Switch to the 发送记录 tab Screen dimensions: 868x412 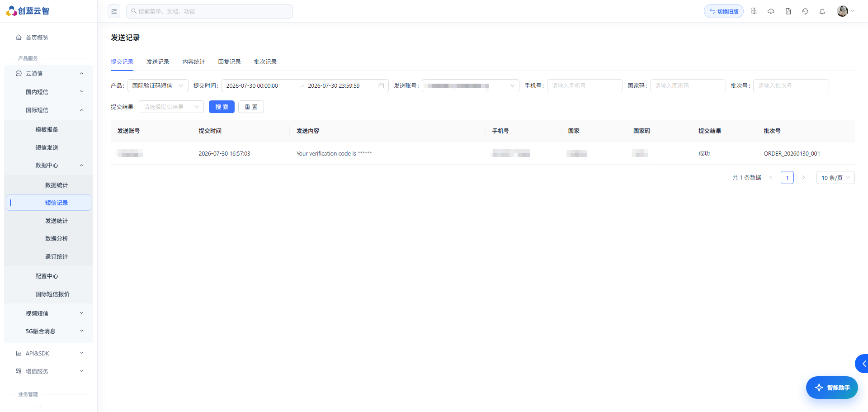point(158,62)
